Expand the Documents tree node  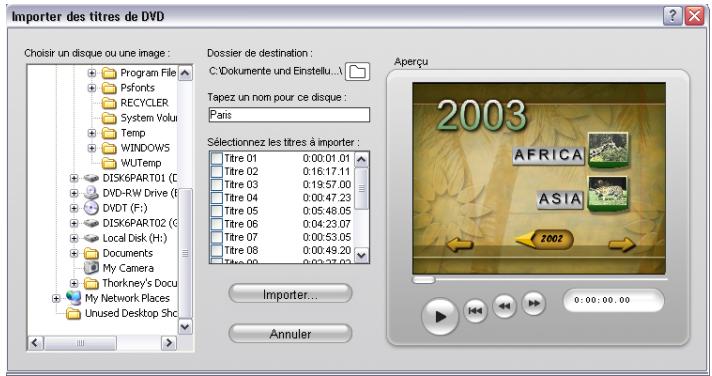(x=74, y=253)
